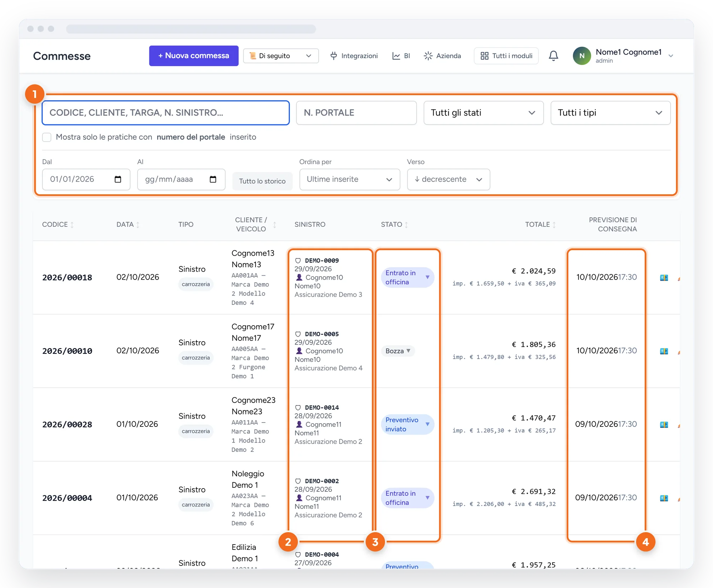Viewport: 713px width, 588px height.
Task: Open calendar picker of the Dal date
Action: 118,179
